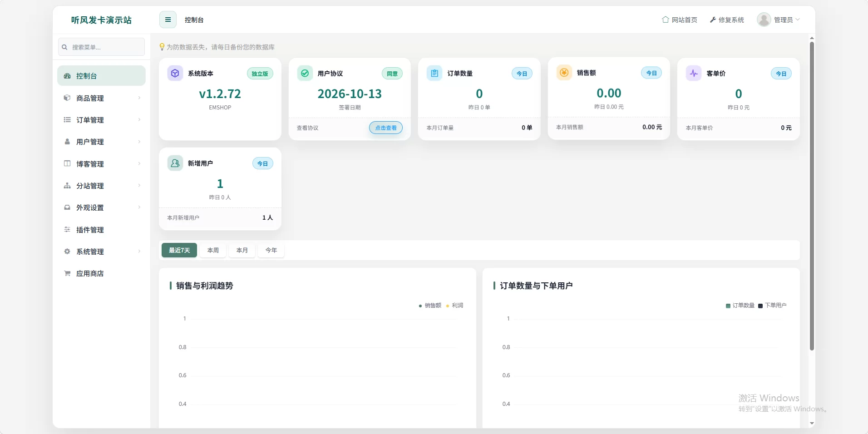Click the 点击查看 agreement button
The width and height of the screenshot is (868, 434).
386,128
